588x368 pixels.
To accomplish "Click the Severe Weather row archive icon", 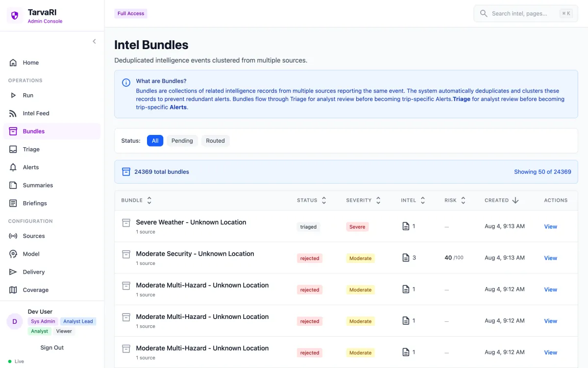I will (126, 223).
